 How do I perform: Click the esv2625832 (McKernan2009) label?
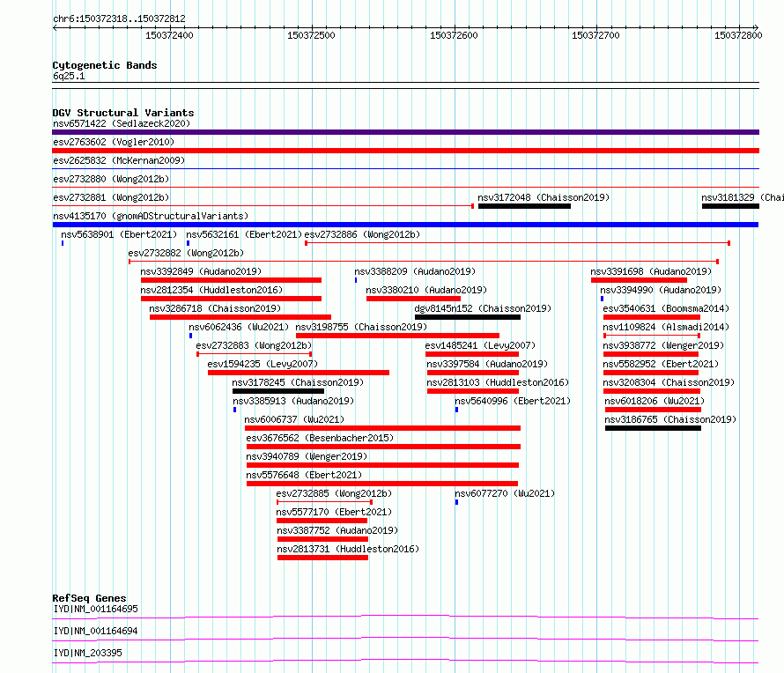coord(119,160)
